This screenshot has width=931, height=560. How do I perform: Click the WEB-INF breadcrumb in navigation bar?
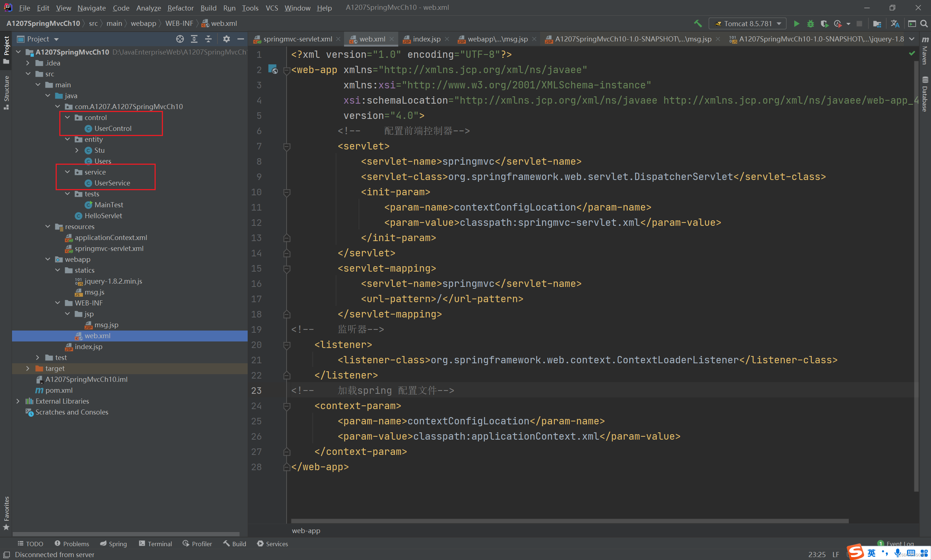click(179, 23)
